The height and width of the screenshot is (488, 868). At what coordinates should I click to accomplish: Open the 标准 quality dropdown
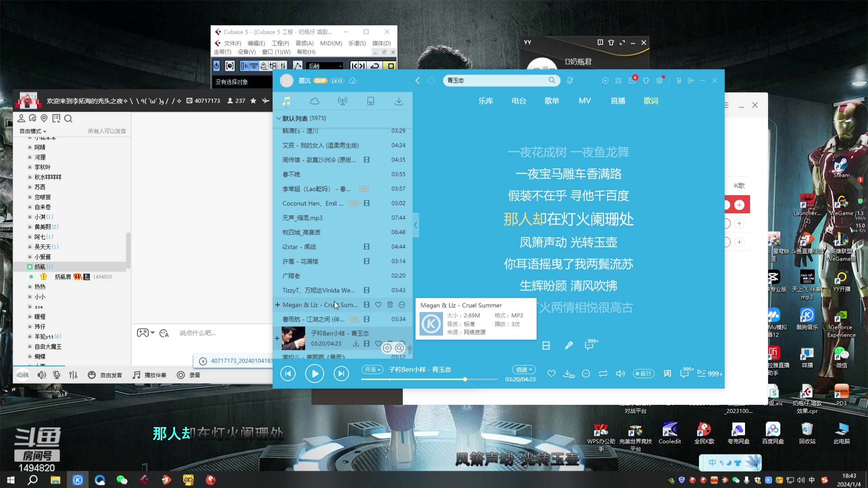(x=372, y=370)
